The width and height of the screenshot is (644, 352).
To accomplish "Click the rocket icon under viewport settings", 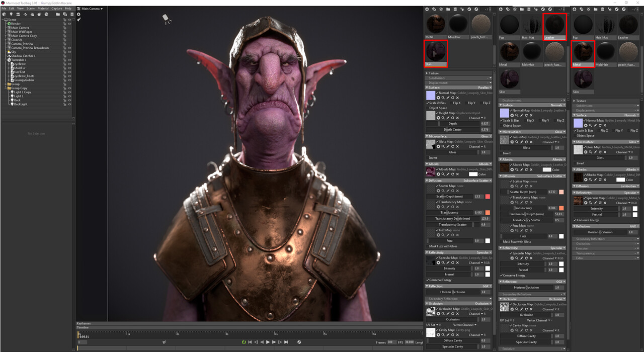I will tap(79, 20).
